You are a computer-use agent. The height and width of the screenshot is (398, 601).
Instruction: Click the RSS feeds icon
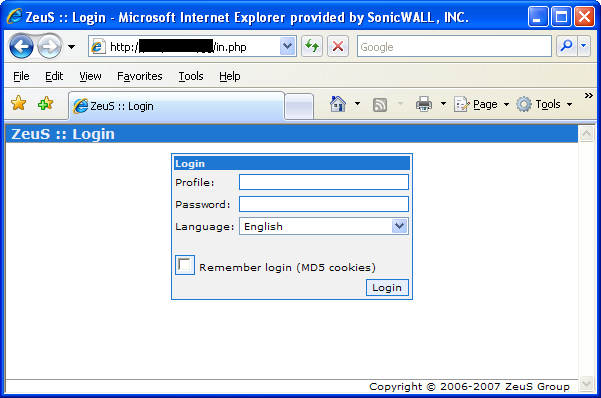point(379,104)
